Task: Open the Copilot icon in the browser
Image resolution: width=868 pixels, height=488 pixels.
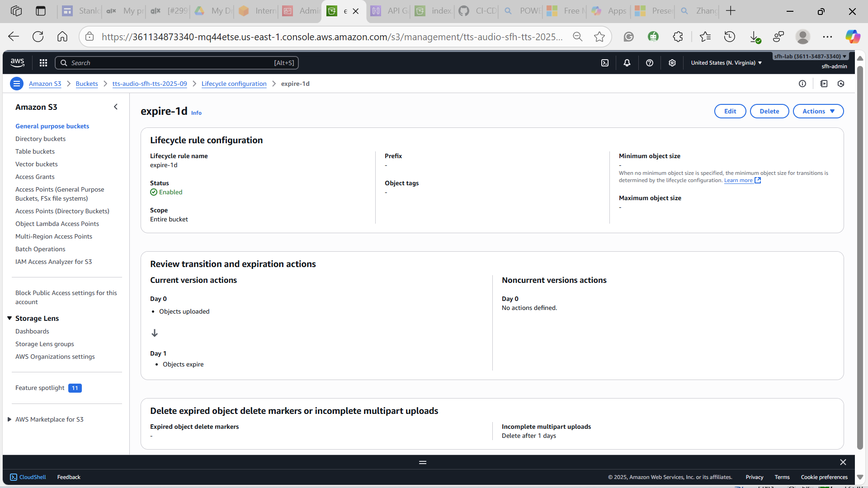Action: coord(853,37)
